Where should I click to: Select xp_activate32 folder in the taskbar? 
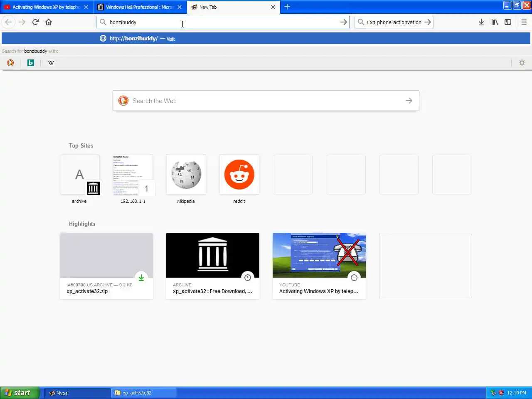[x=144, y=393]
